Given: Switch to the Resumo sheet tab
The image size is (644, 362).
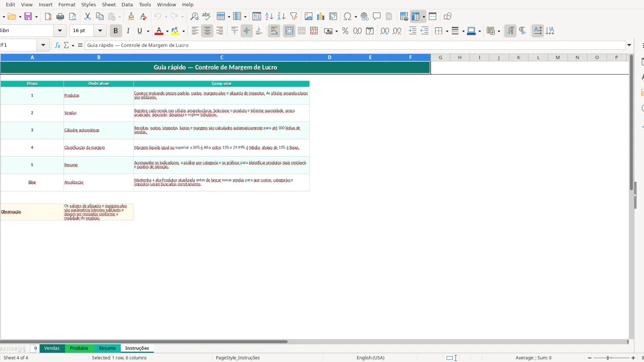Looking at the screenshot, I should tap(107, 349).
